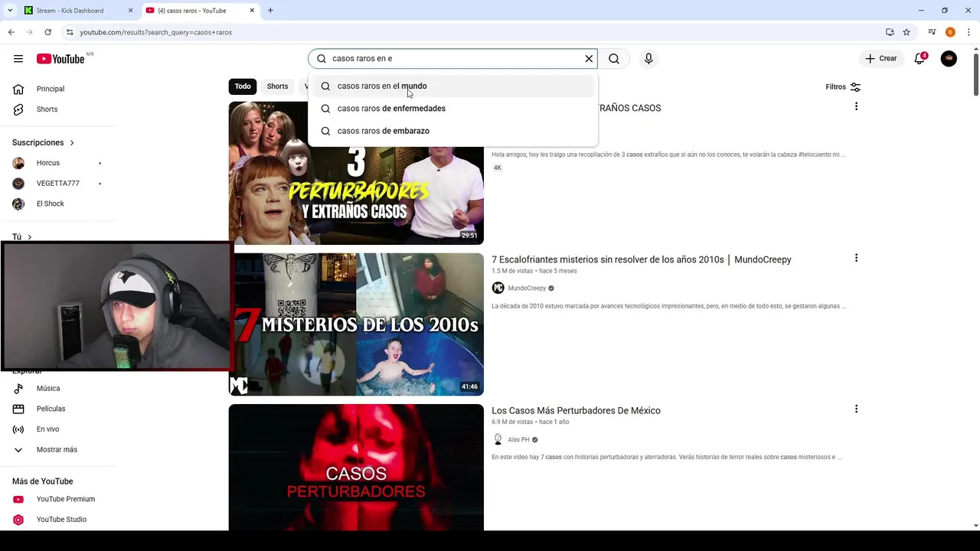980x551 pixels.
Task: Select the Todo filter chip
Action: pos(243,86)
